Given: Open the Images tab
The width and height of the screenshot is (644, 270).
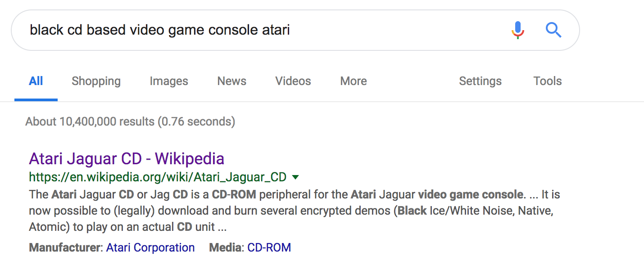Looking at the screenshot, I should coord(169,81).
